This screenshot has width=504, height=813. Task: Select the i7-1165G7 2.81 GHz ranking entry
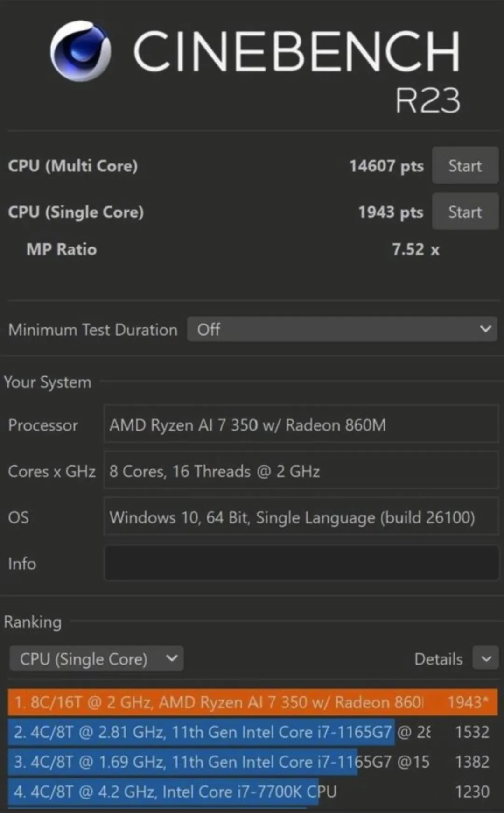click(x=252, y=732)
